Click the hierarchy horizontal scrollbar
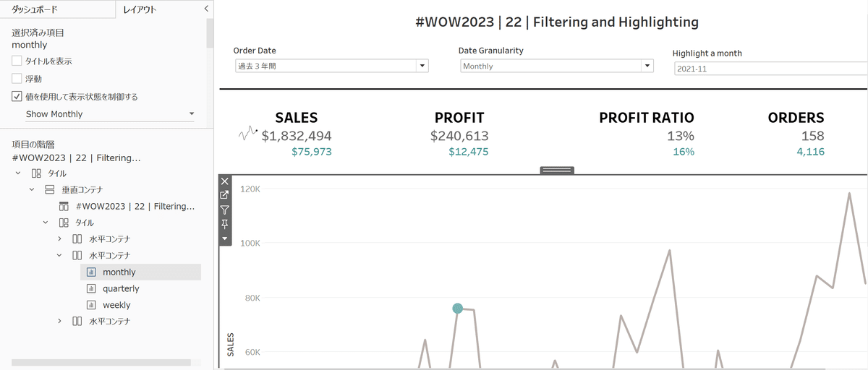The width and height of the screenshot is (868, 370). (101, 363)
